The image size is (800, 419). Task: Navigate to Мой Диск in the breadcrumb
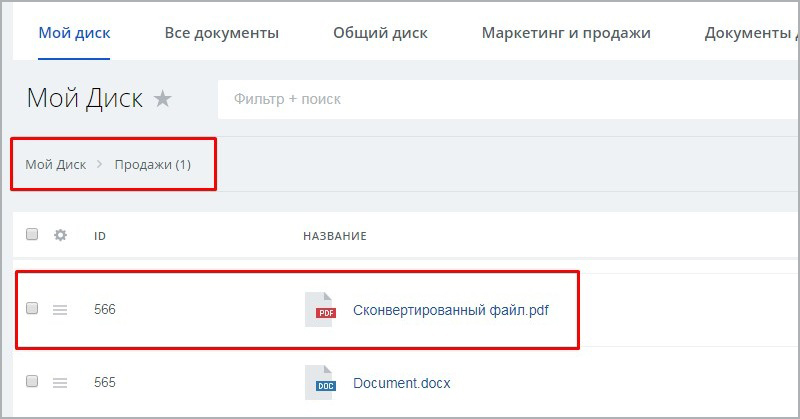56,164
